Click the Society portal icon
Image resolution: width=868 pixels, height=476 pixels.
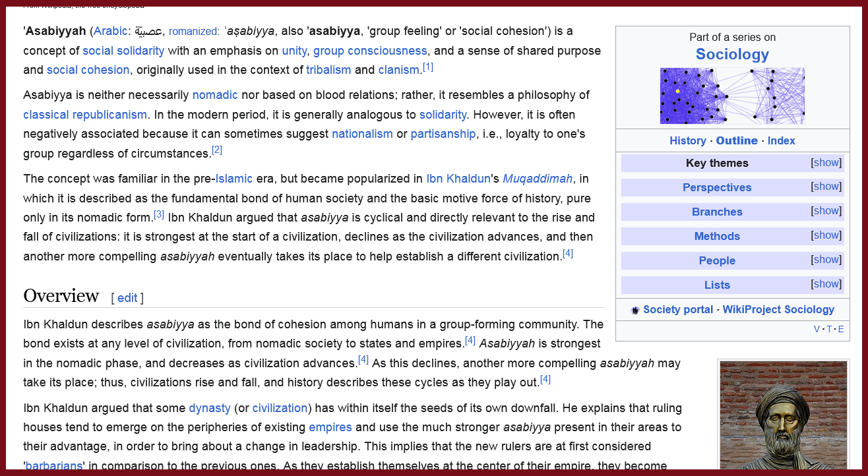pos(635,311)
